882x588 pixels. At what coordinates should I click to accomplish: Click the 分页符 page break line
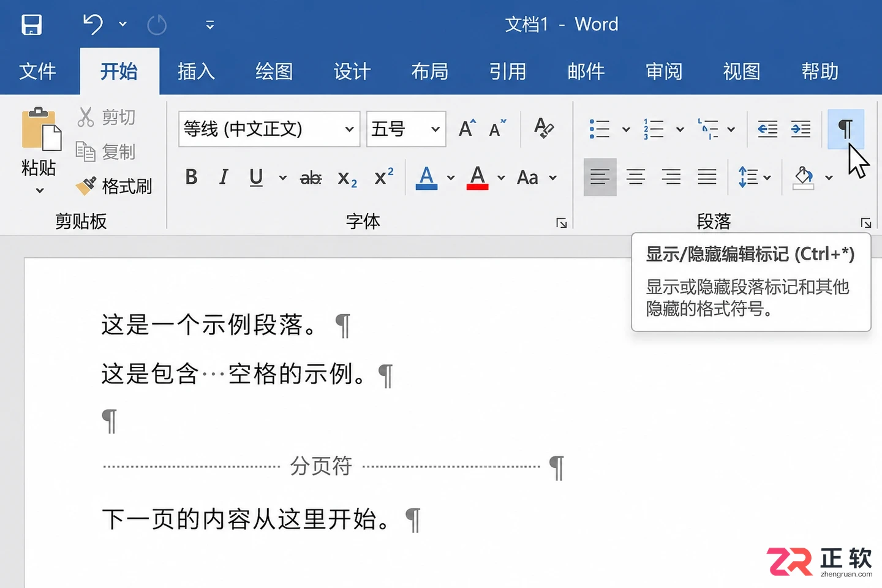(322, 466)
